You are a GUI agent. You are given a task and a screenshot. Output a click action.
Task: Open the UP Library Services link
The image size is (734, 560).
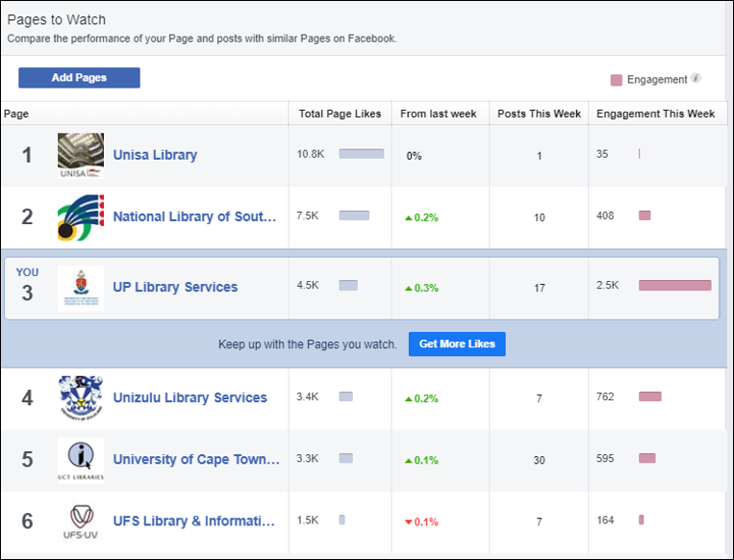175,287
